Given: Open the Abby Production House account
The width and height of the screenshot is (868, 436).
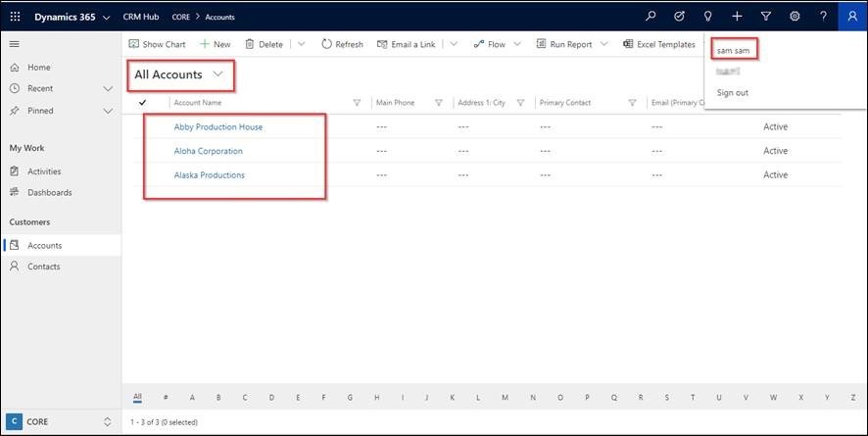Looking at the screenshot, I should [x=218, y=127].
